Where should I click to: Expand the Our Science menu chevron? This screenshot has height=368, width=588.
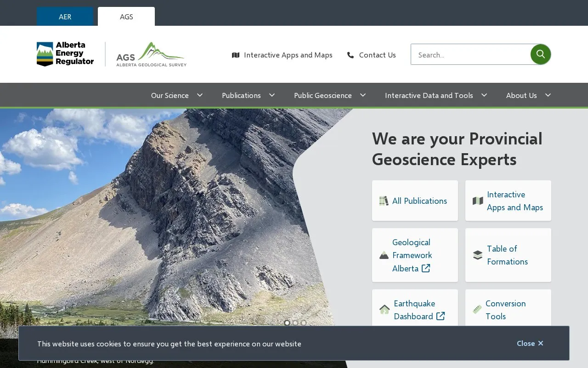(x=200, y=95)
